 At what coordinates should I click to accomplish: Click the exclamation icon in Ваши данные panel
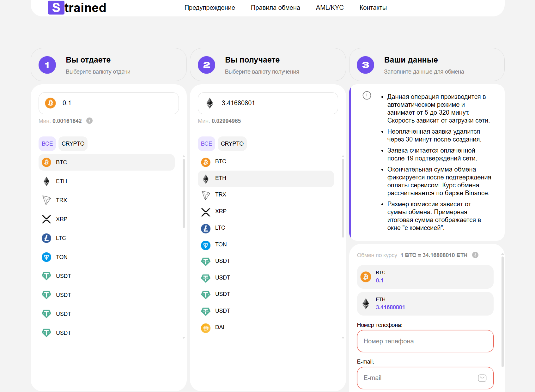[x=367, y=96]
